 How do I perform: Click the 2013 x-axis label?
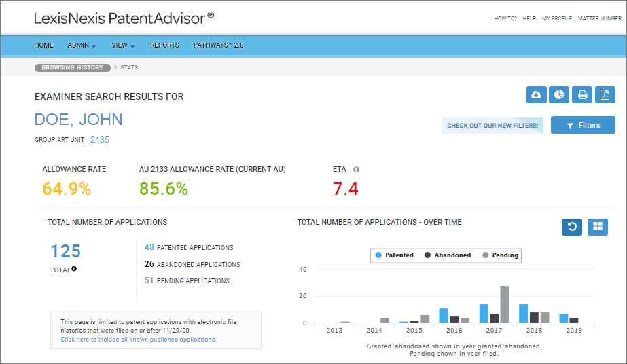pyautogui.click(x=334, y=331)
